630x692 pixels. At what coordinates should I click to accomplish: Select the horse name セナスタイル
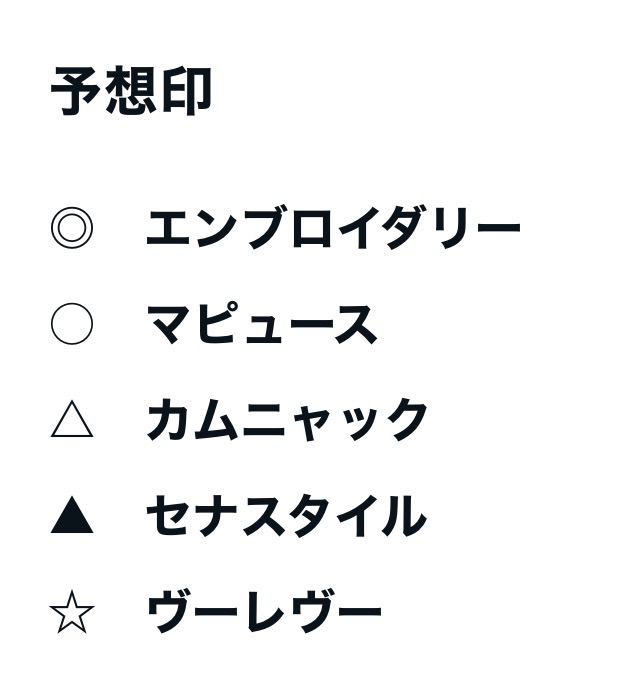(286, 517)
